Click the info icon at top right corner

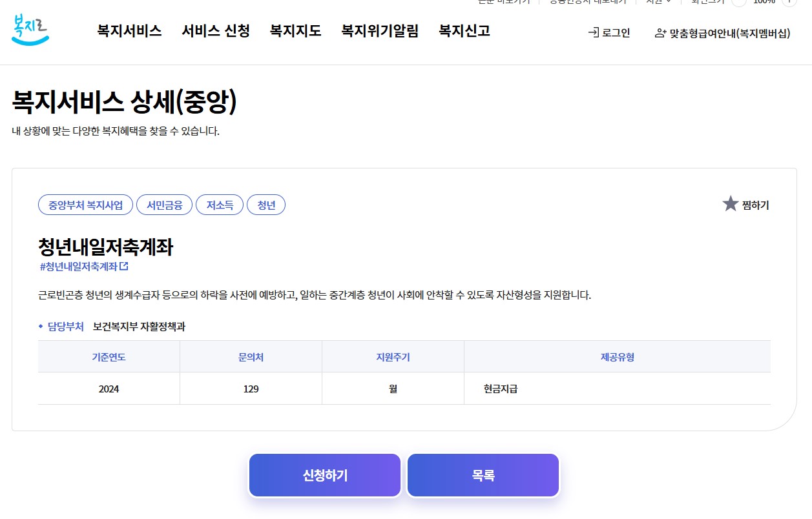click(789, 3)
